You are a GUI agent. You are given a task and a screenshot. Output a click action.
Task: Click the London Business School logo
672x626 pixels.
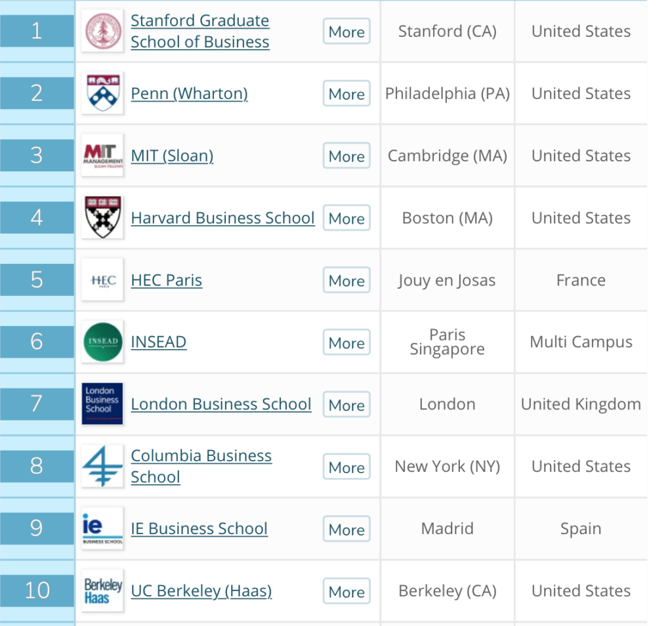[x=102, y=404]
